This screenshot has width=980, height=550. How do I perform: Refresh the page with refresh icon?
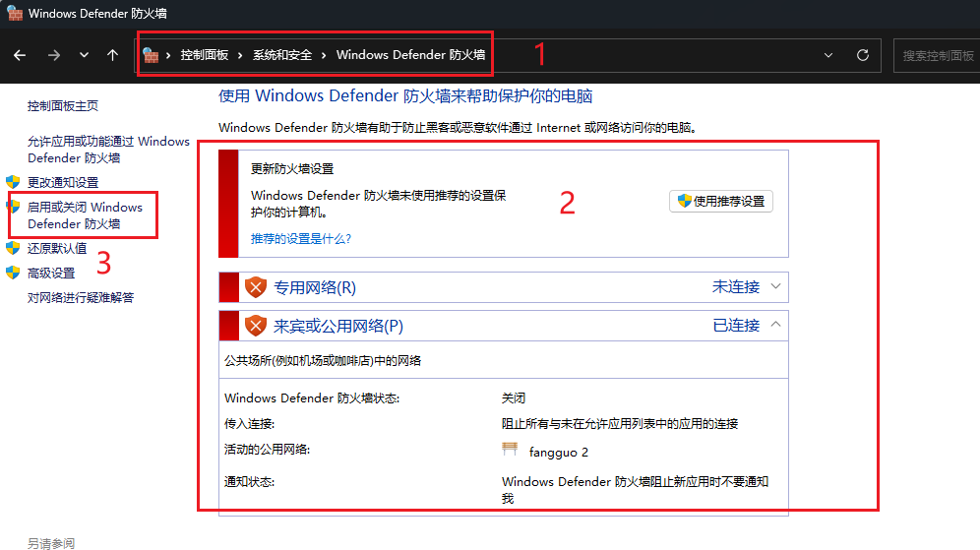[863, 55]
